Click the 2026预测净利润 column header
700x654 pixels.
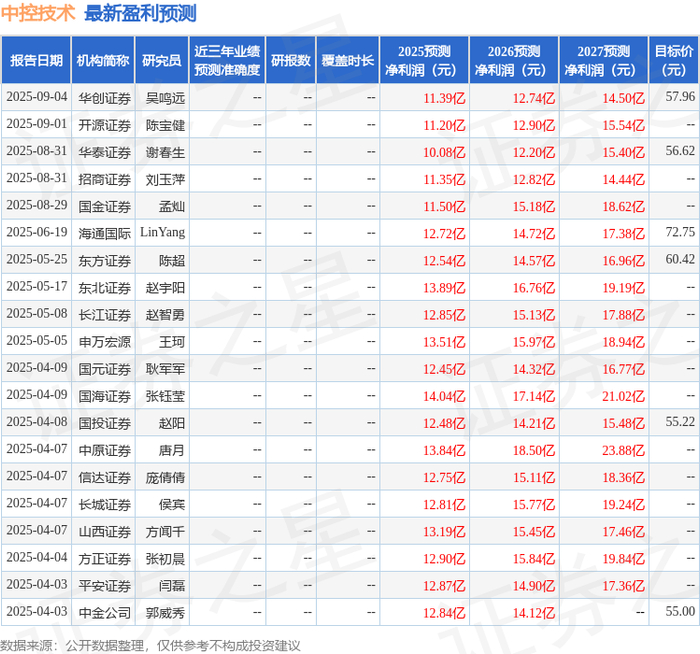pyautogui.click(x=514, y=60)
